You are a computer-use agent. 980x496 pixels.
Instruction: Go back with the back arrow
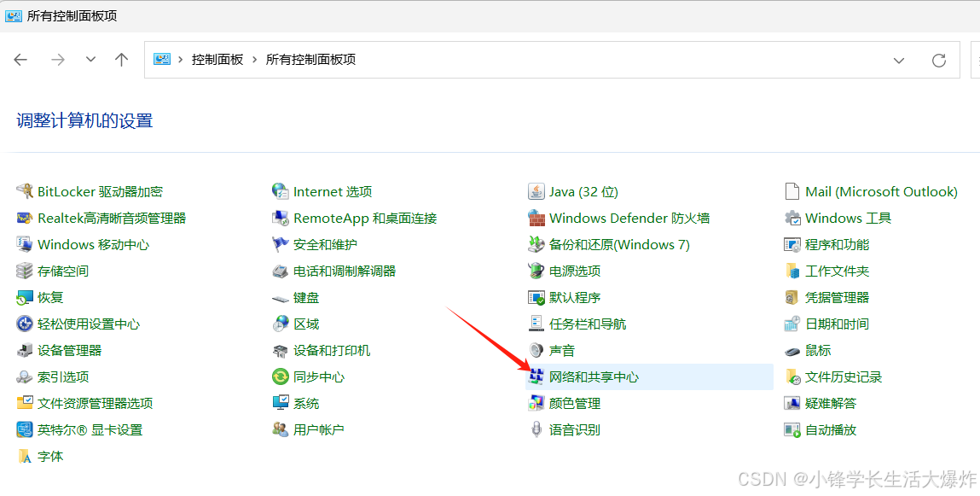pos(20,60)
